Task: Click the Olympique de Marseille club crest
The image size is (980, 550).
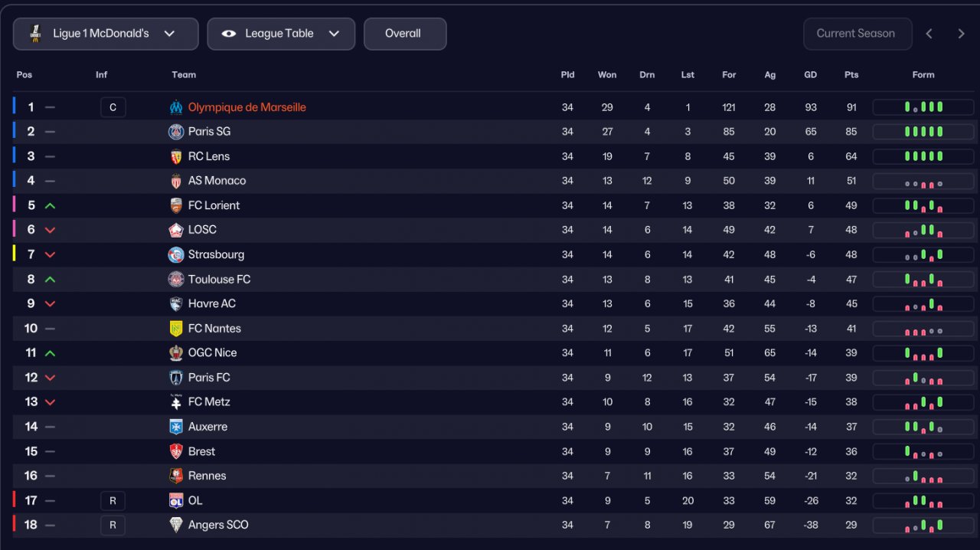Action: pyautogui.click(x=176, y=107)
